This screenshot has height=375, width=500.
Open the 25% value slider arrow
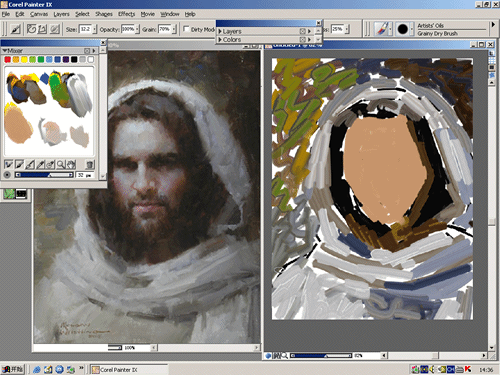[x=347, y=29]
